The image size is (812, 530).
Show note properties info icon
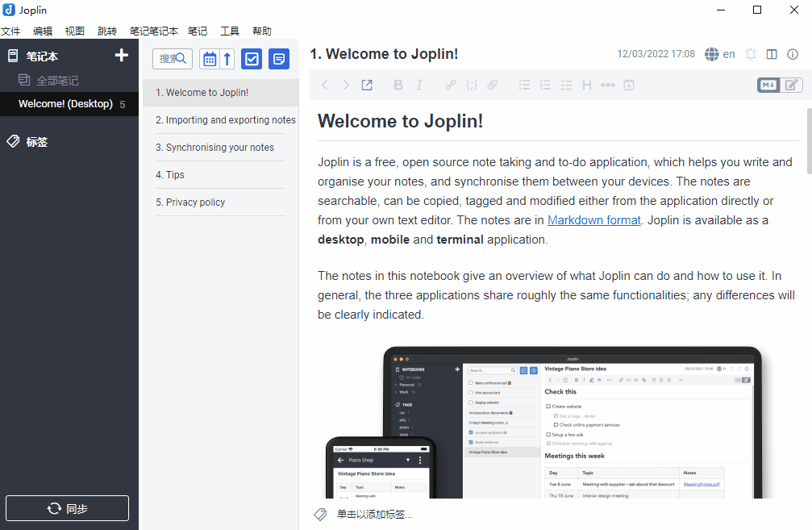click(793, 54)
